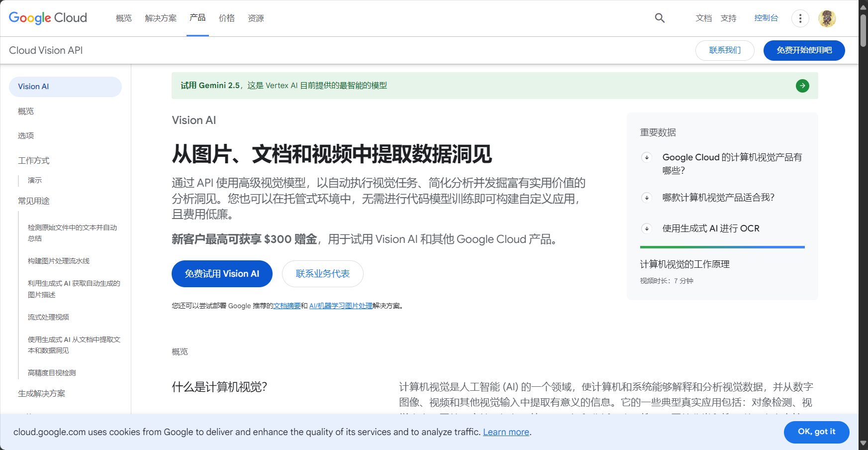Viewport: 868px width, 450px height.
Task: Click the 重要数据 heading text
Action: [658, 132]
